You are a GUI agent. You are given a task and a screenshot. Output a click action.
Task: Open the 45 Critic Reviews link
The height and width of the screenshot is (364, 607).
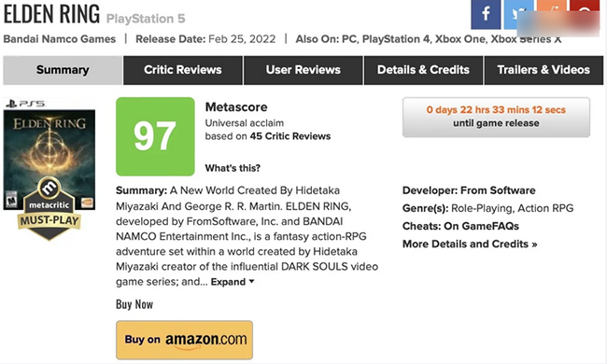tap(290, 136)
